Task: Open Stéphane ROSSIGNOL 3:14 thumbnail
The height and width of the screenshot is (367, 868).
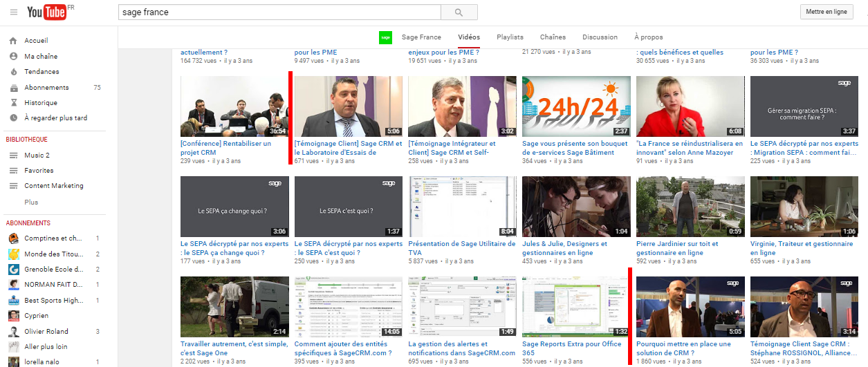Action: (x=804, y=307)
